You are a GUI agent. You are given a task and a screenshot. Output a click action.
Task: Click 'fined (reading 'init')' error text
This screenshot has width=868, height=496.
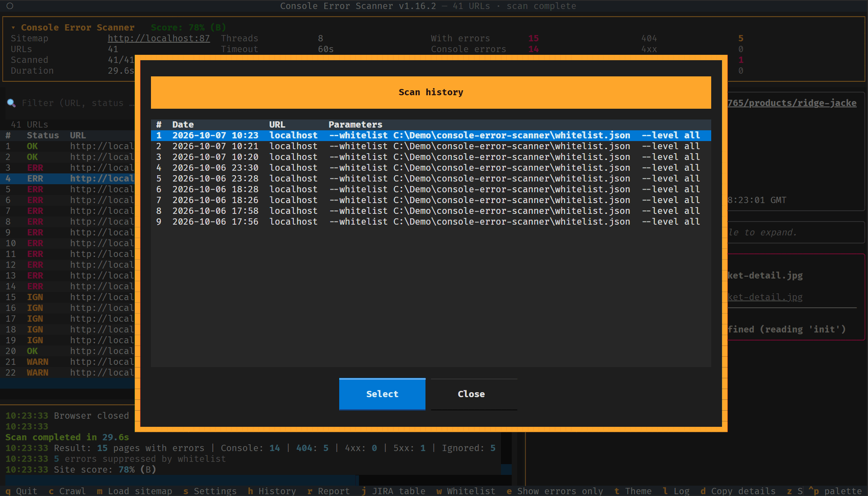click(x=787, y=329)
